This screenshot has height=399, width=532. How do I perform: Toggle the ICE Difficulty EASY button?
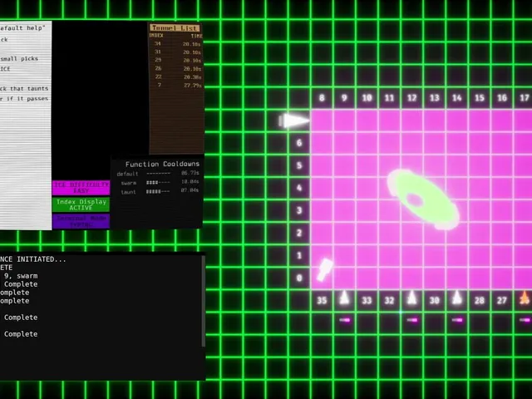(81, 188)
